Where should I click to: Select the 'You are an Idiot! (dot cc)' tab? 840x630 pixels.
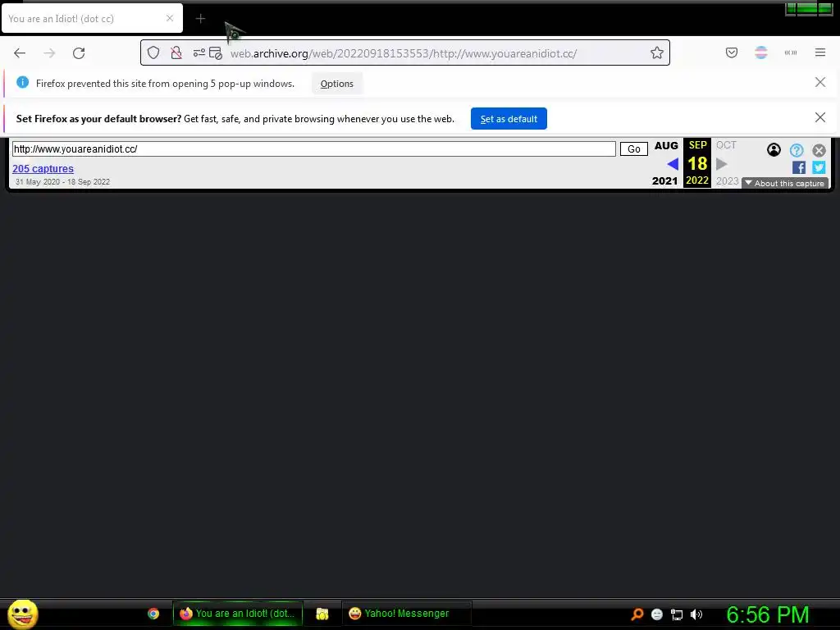coord(92,19)
